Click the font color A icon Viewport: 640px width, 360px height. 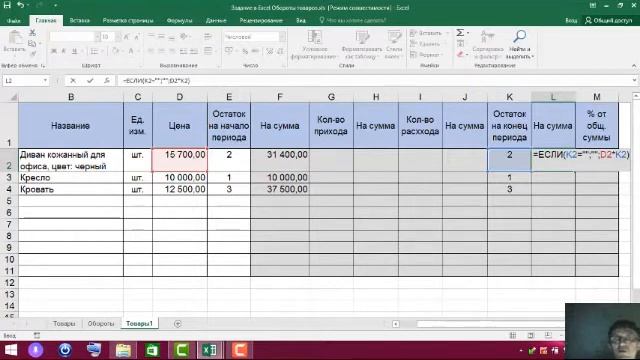point(131,51)
